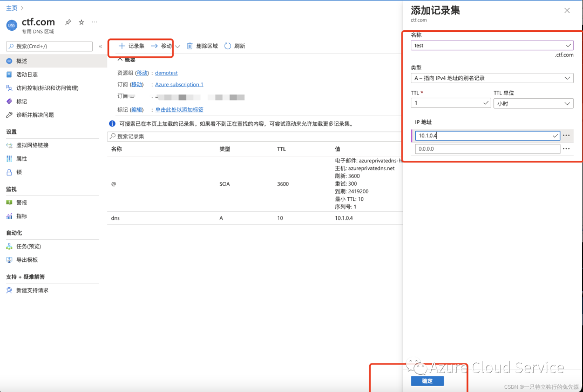This screenshot has width=583, height=392.
Task: Add a new record set
Action: (x=131, y=46)
